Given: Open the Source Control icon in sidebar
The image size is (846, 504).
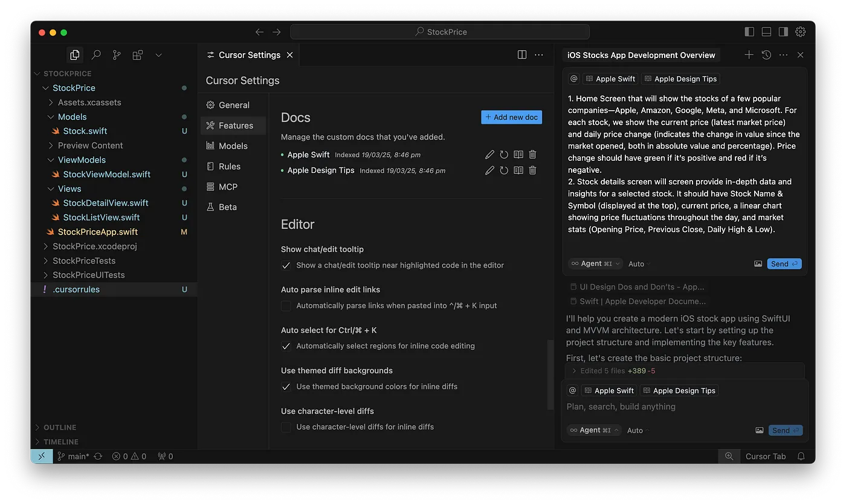Looking at the screenshot, I should point(117,55).
